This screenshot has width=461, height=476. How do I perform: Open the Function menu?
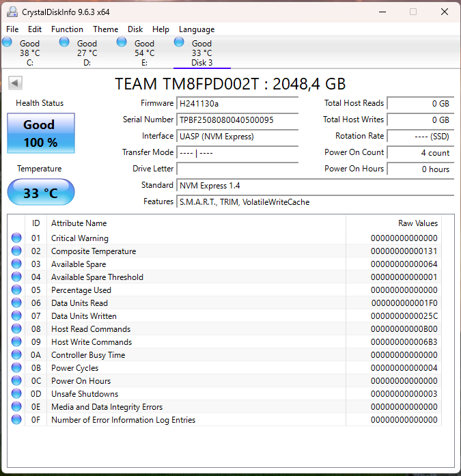pyautogui.click(x=67, y=29)
